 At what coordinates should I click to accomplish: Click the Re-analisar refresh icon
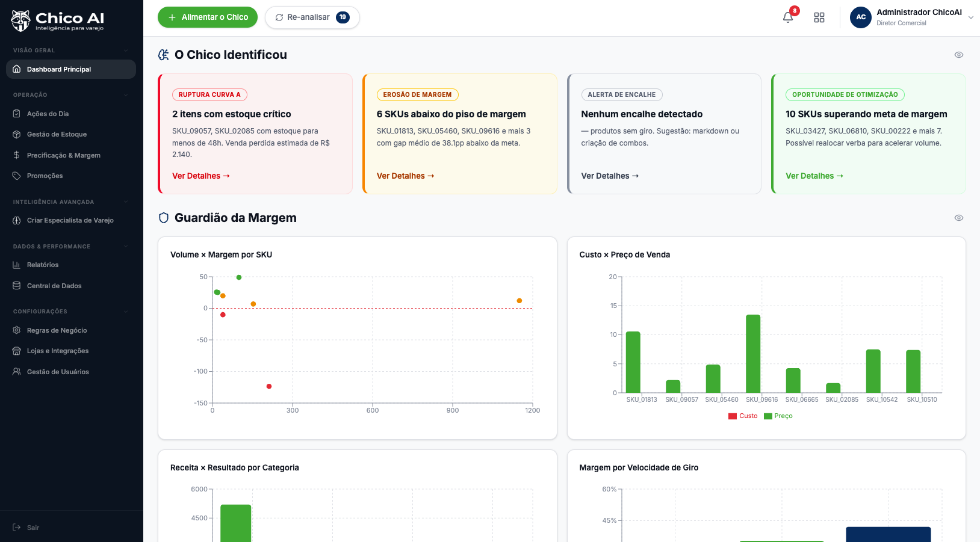[x=279, y=17]
